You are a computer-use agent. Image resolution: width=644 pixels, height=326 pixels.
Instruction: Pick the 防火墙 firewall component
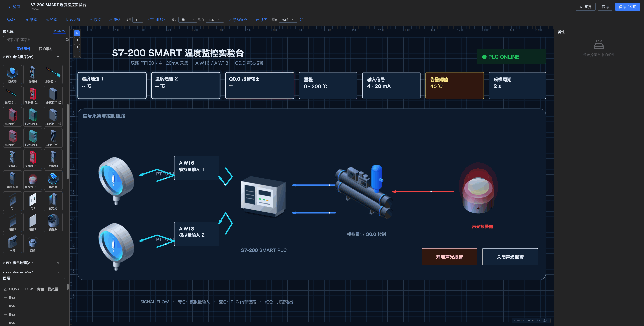tap(12, 74)
